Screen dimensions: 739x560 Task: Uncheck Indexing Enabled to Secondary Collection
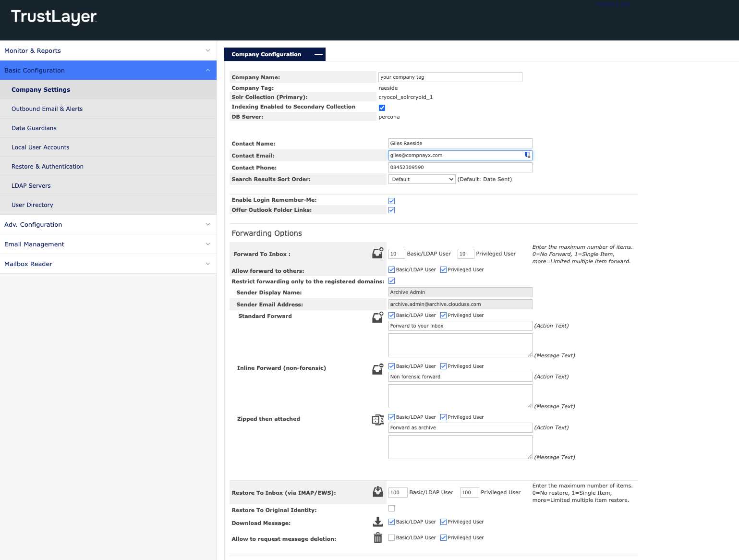(382, 108)
